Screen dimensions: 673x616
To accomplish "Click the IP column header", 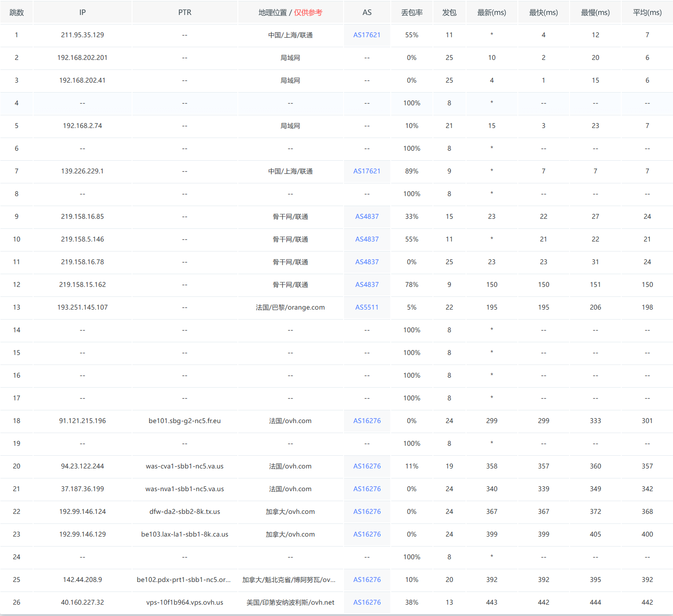I will click(x=82, y=12).
